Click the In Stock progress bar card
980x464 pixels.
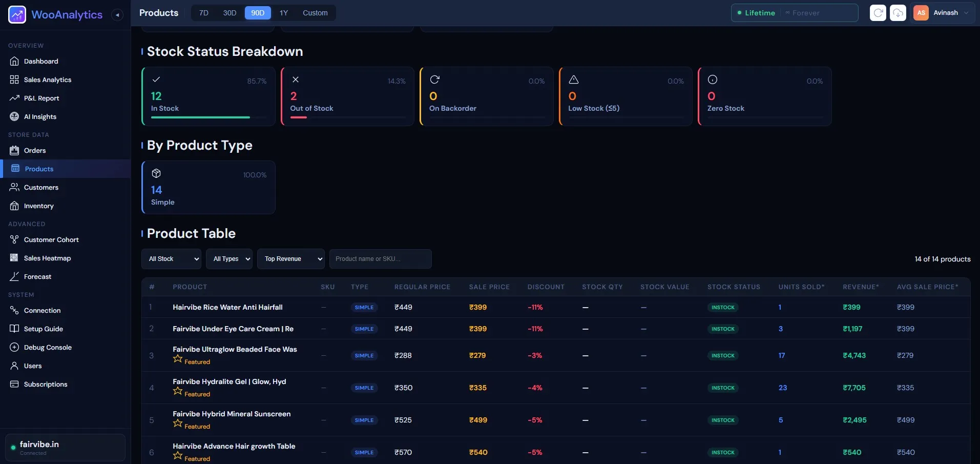[x=208, y=96]
